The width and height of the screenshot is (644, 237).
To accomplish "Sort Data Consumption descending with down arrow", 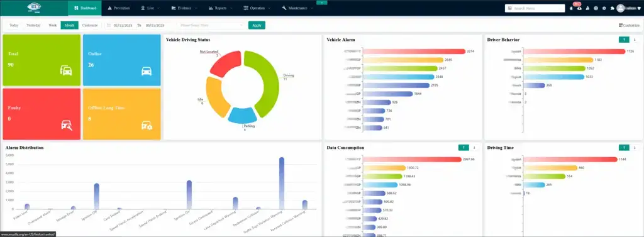I will pos(474,148).
